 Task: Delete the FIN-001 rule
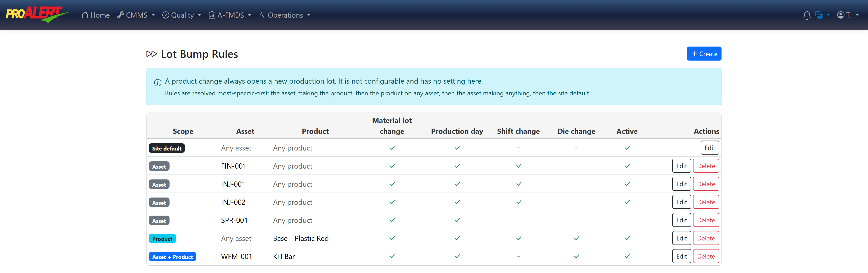[706, 166]
